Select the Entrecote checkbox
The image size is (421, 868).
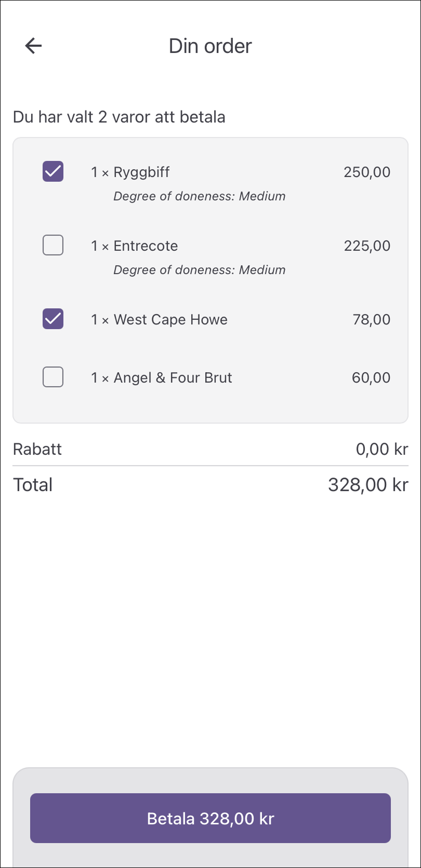(53, 245)
